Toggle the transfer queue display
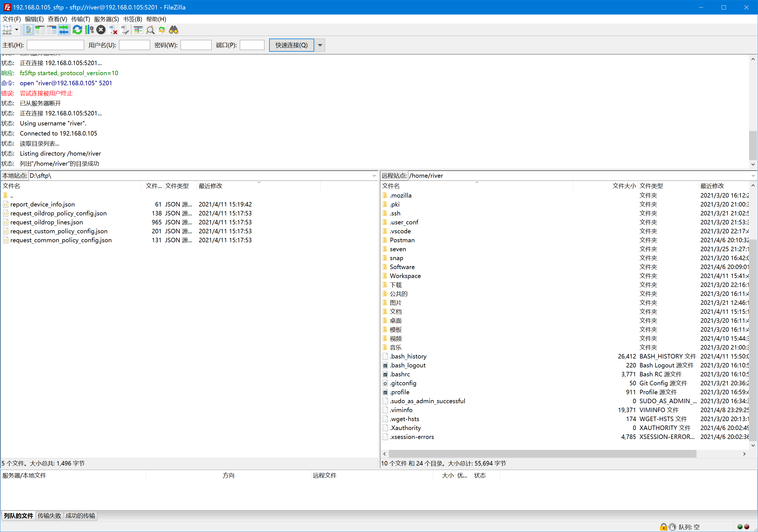The width and height of the screenshot is (758, 532). tap(63, 30)
